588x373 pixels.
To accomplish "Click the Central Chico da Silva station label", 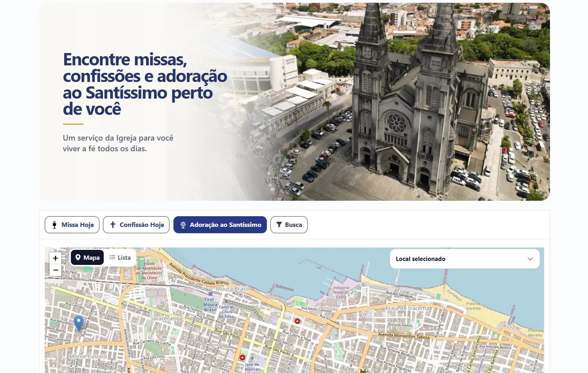I will coord(226,312).
